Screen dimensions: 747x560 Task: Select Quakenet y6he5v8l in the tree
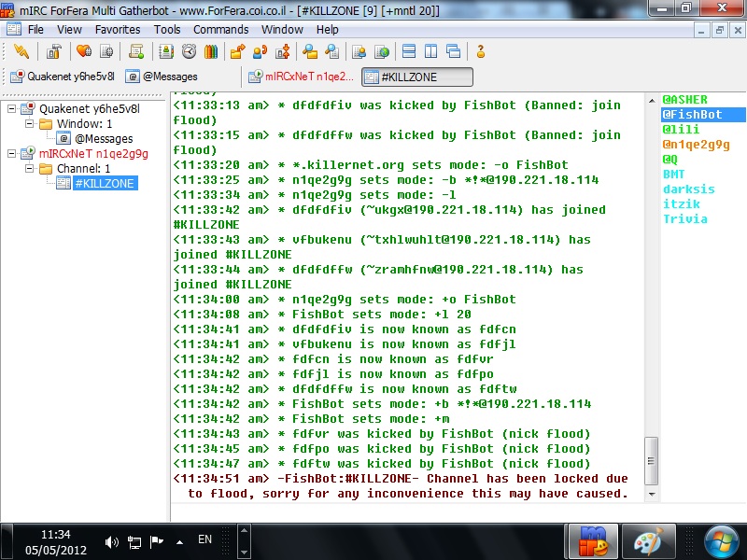[x=90, y=109]
